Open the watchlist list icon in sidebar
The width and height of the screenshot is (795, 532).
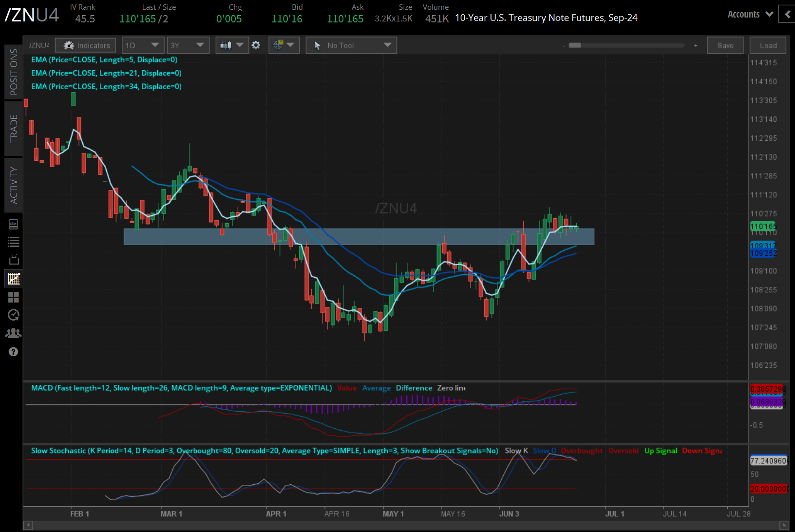point(14,242)
